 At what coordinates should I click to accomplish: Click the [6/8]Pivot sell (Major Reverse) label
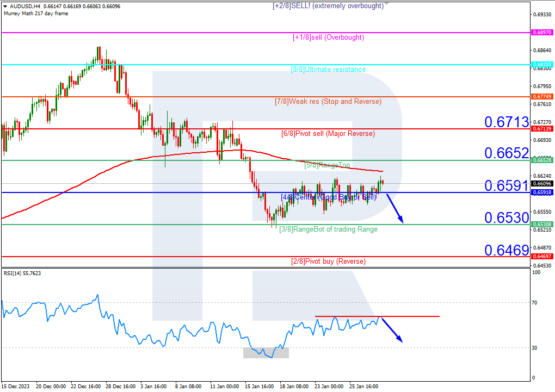pos(327,134)
